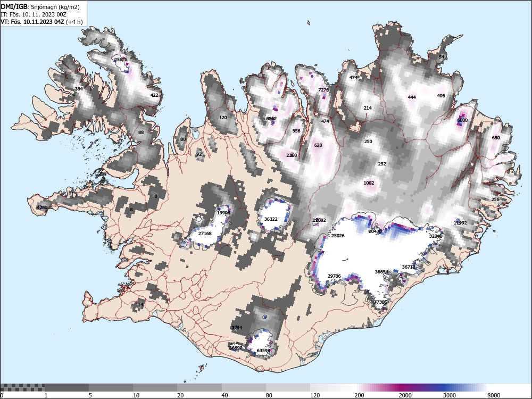Click the snow value '556'
The height and width of the screenshot is (399, 532).
click(x=296, y=131)
